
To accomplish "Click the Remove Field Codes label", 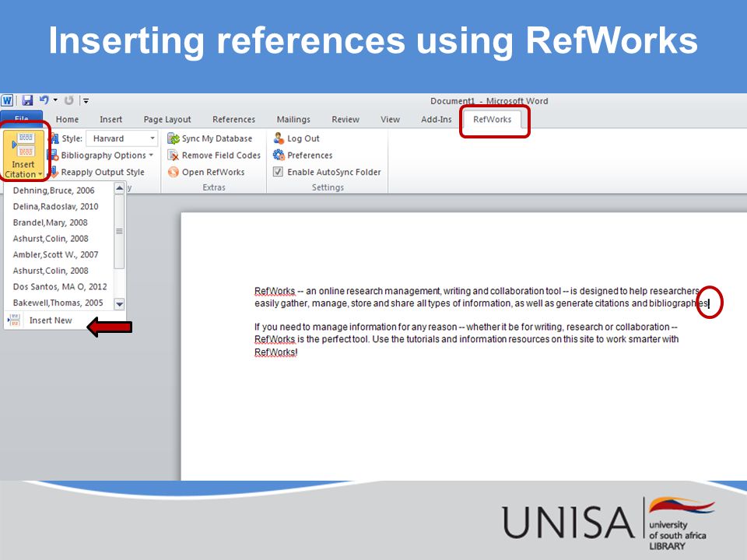I will [x=221, y=156].
